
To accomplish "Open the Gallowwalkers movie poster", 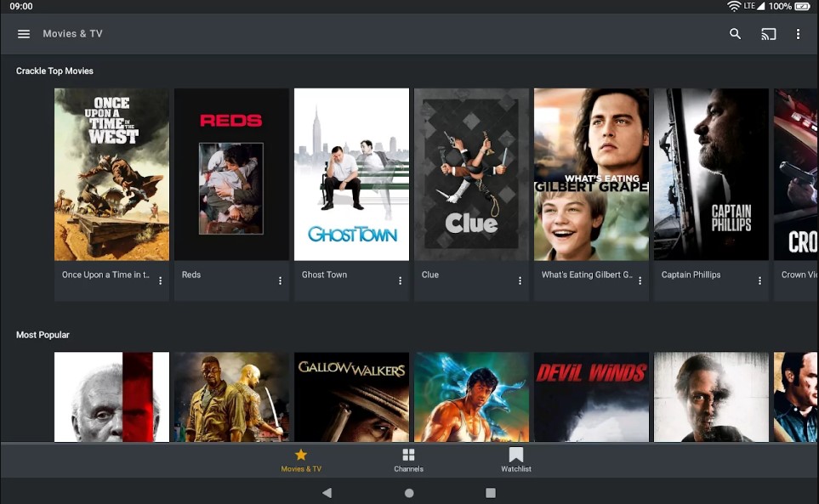I will click(351, 397).
